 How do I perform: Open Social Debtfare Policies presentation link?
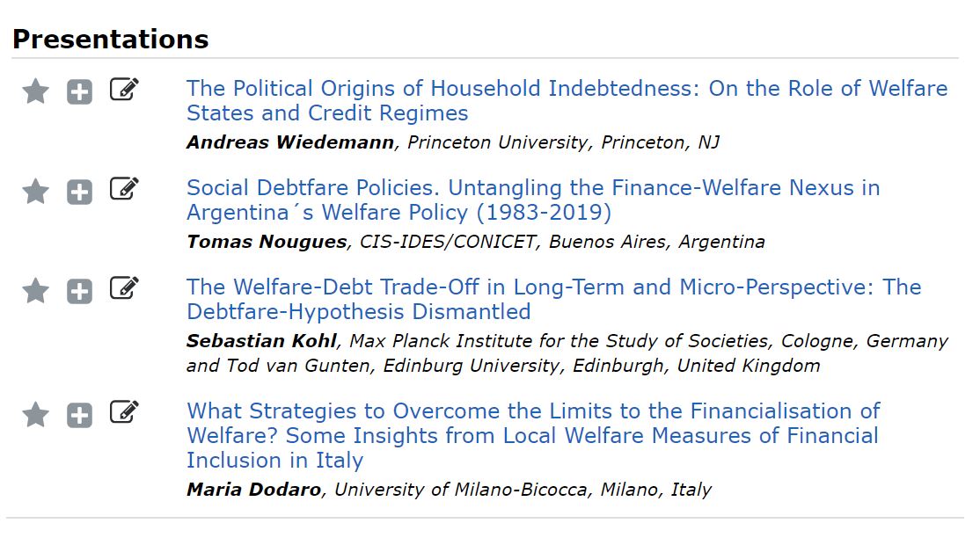(x=532, y=188)
